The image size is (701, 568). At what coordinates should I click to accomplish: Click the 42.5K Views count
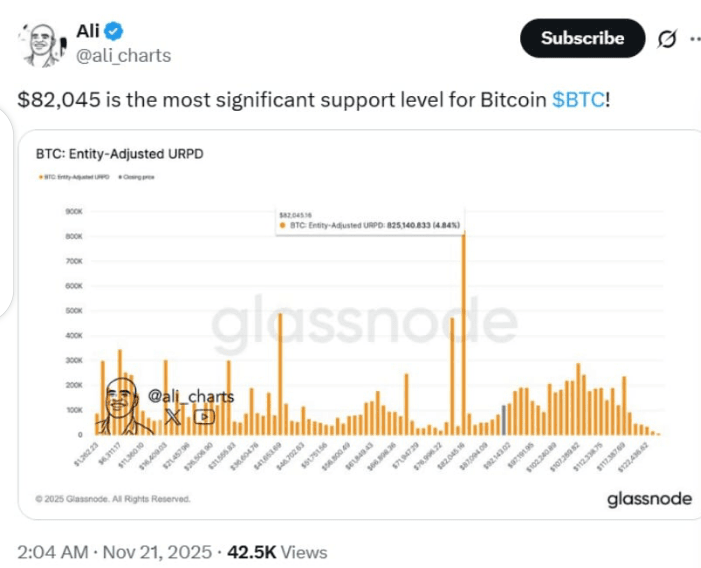277,552
